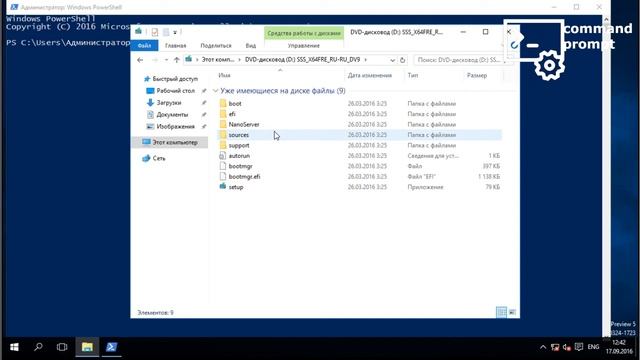
Task: Click the Properties quick access toolbar icon
Action: (x=155, y=32)
